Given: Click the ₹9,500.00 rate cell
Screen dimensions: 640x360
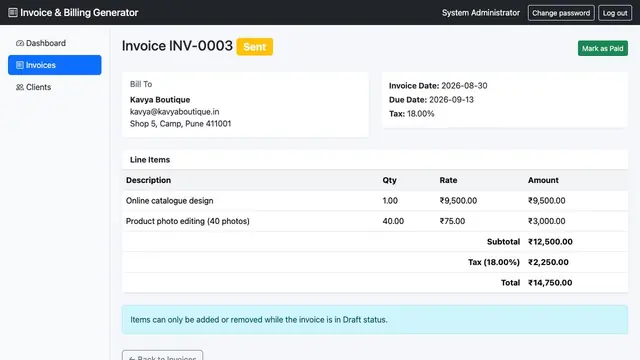Looking at the screenshot, I should tap(458, 201).
